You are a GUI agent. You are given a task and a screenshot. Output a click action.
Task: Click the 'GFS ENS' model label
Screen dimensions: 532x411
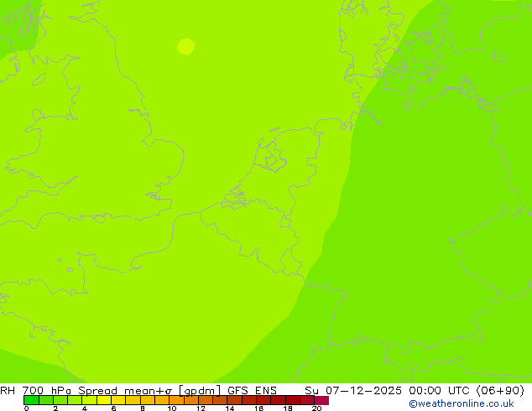[252, 390]
